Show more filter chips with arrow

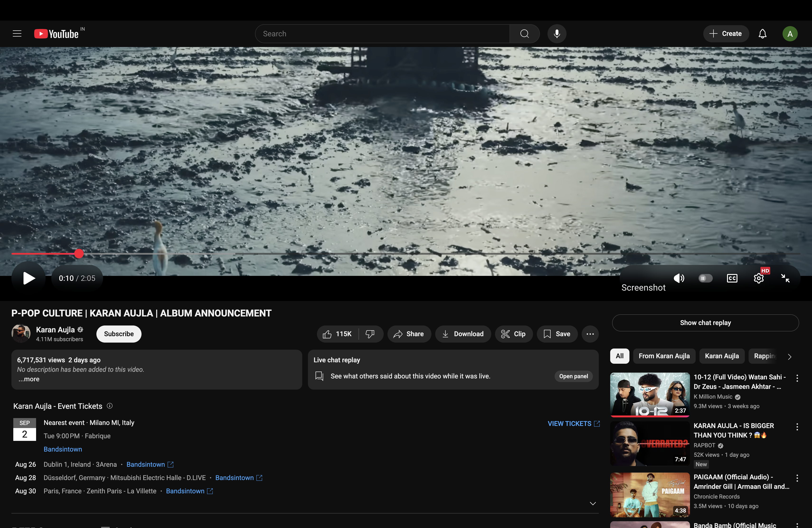(789, 356)
